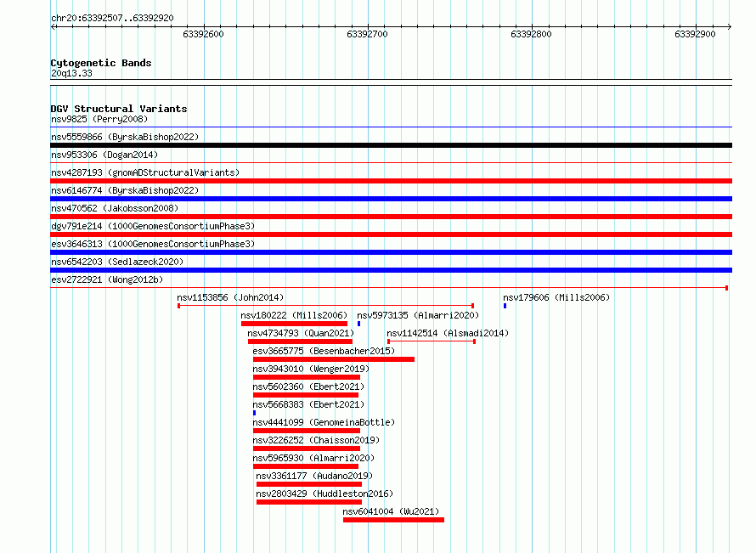
Task: Click esv2722921 (Wong2012b) label
Action: (107, 279)
